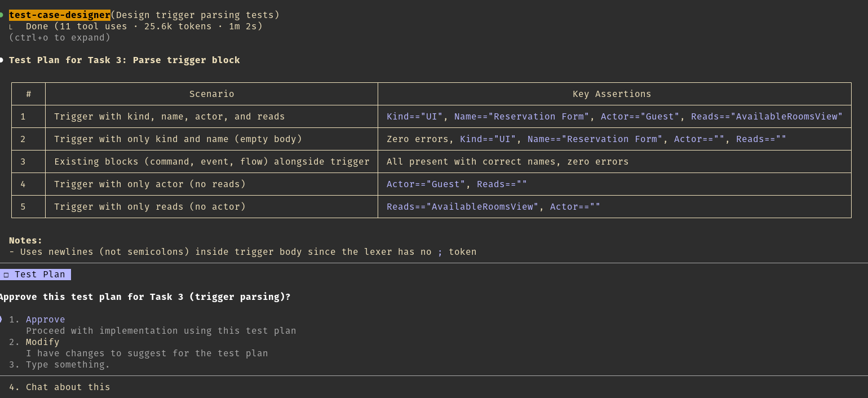Select the Modify option
Screen dimensions: 868x398
42,342
